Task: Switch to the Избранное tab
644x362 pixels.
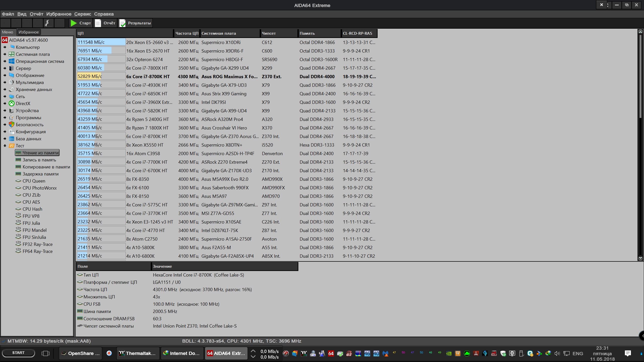Action: coord(29,32)
